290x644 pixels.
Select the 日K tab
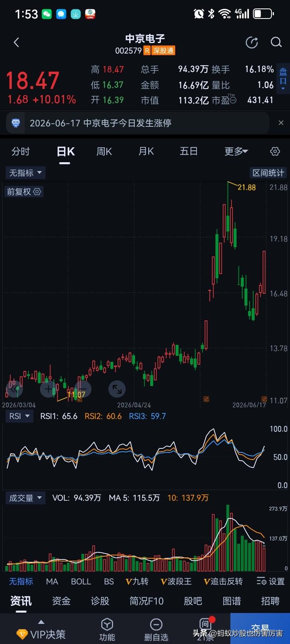65,151
